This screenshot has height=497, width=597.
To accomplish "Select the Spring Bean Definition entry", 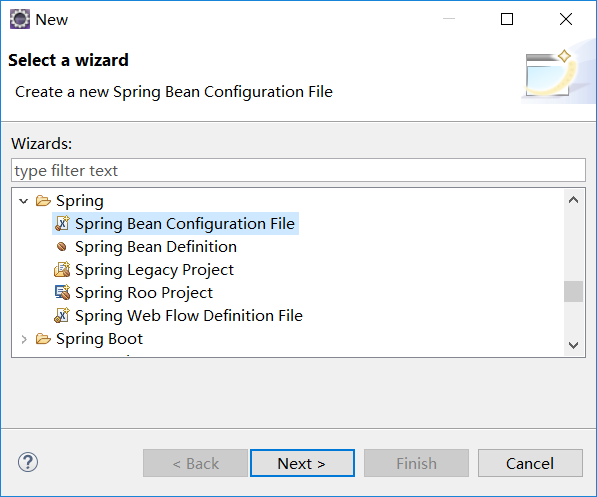I will point(156,247).
